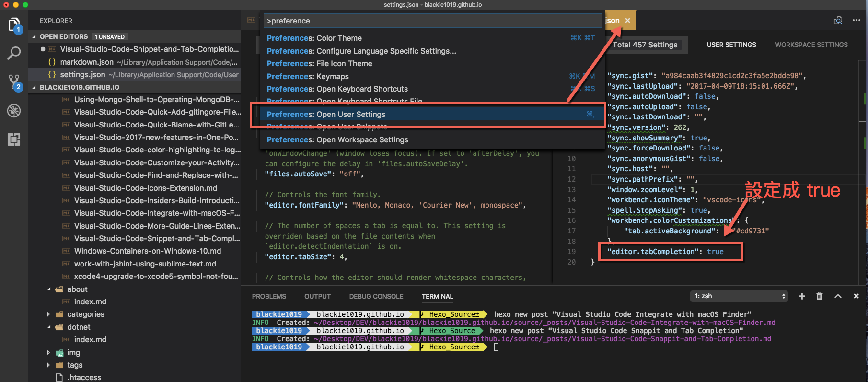The height and width of the screenshot is (382, 868).
Task: Kill terminal with trash icon
Action: [x=820, y=296]
